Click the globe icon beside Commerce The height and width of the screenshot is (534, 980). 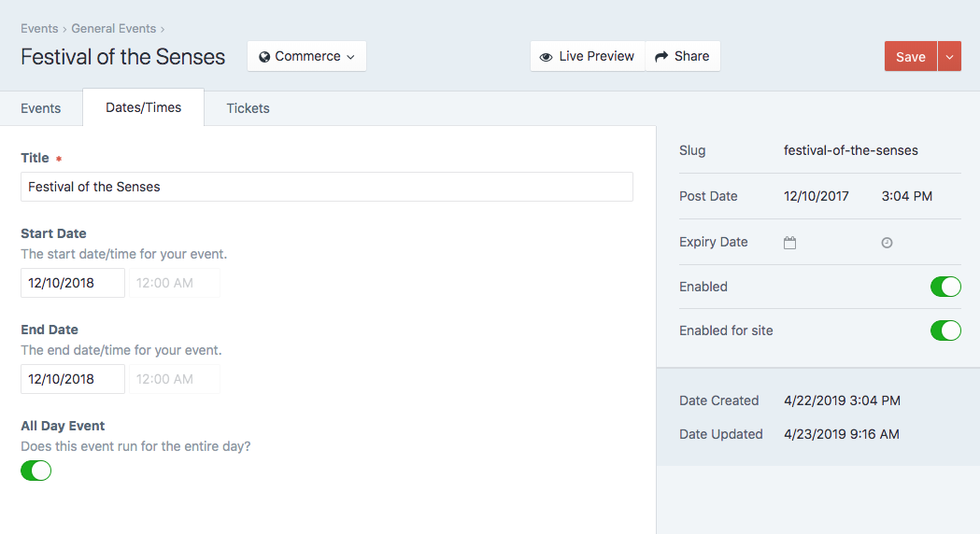tap(264, 57)
